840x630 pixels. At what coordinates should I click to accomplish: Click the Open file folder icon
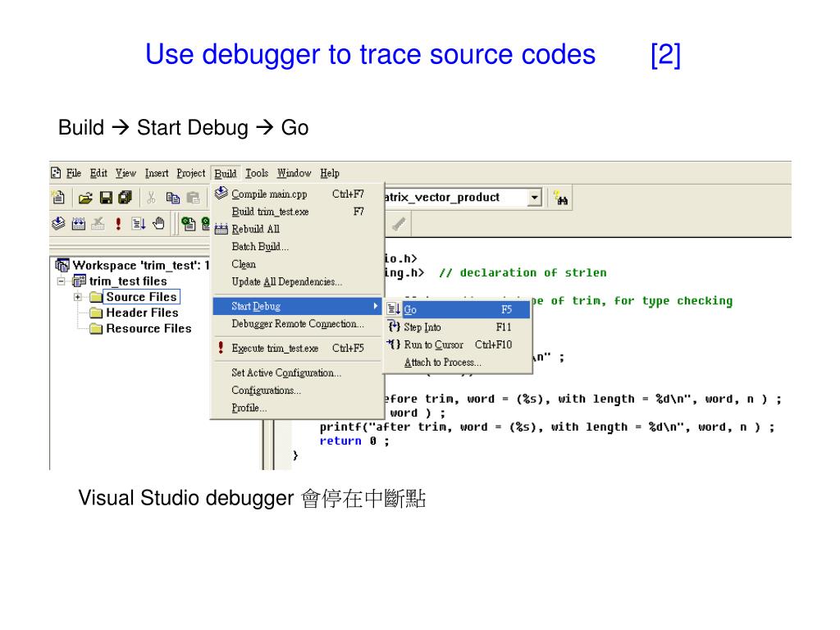[85, 199]
